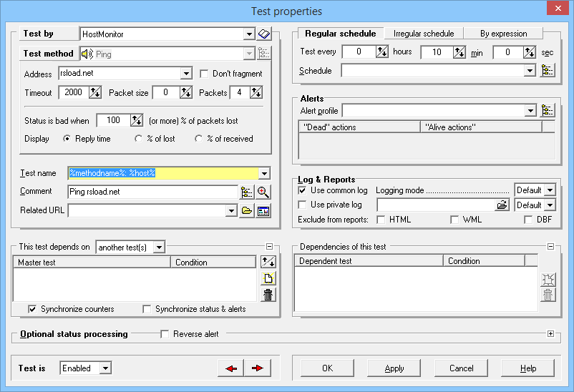Click magnifier icon next to Comment field

click(263, 192)
